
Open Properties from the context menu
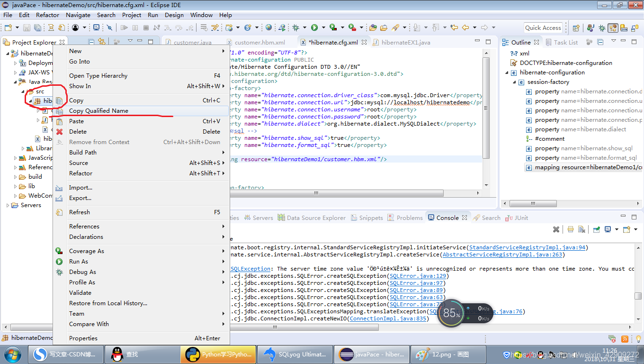(x=141, y=338)
